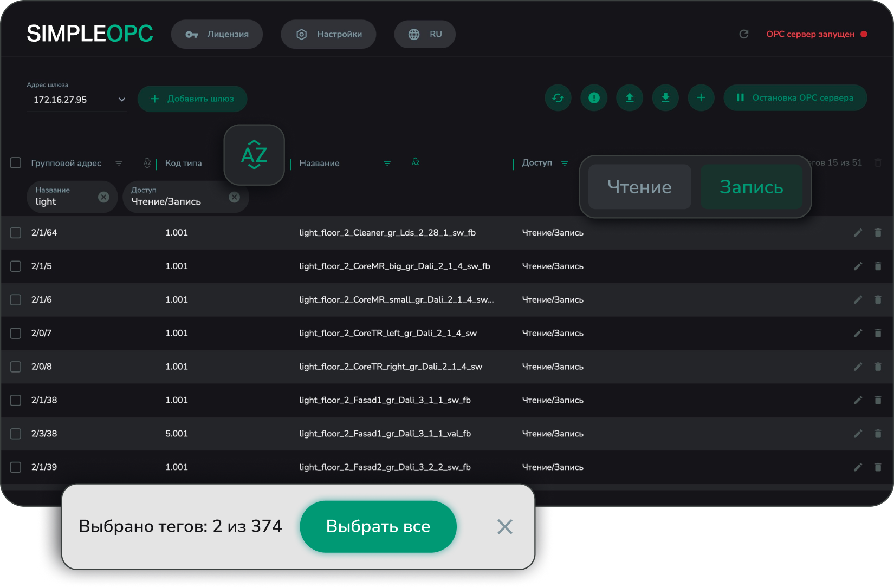894x588 pixels.
Task: Open the Настройки menu
Action: 328,34
